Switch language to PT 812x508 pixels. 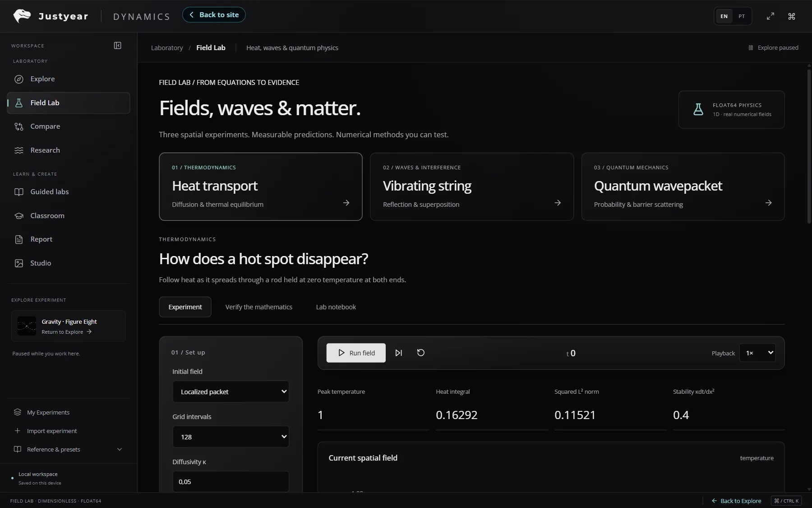tap(742, 16)
